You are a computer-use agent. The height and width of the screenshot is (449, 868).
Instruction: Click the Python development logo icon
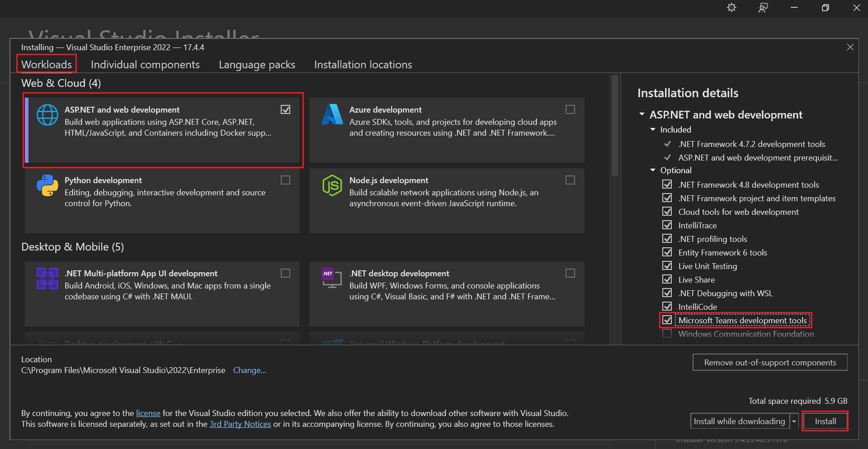click(47, 185)
